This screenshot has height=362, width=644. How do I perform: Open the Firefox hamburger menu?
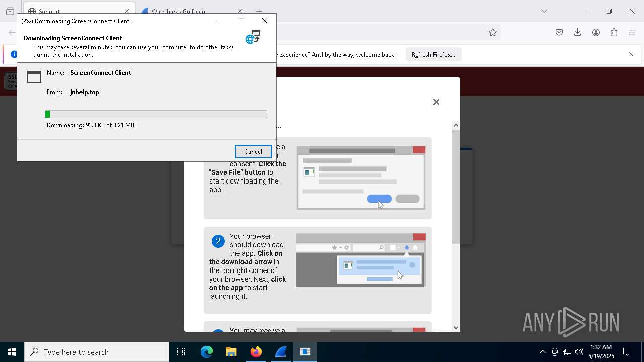tap(632, 32)
